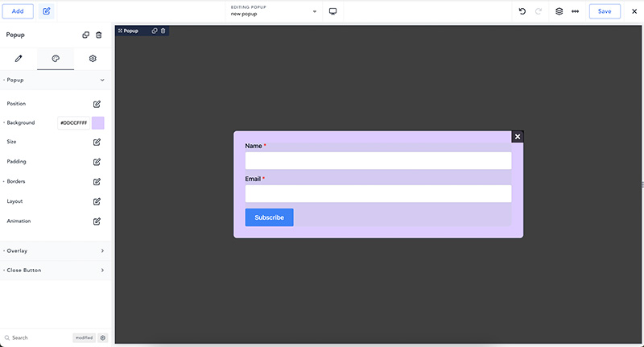Select the Background label in the sidebar
Image resolution: width=644 pixels, height=347 pixels.
coord(21,123)
